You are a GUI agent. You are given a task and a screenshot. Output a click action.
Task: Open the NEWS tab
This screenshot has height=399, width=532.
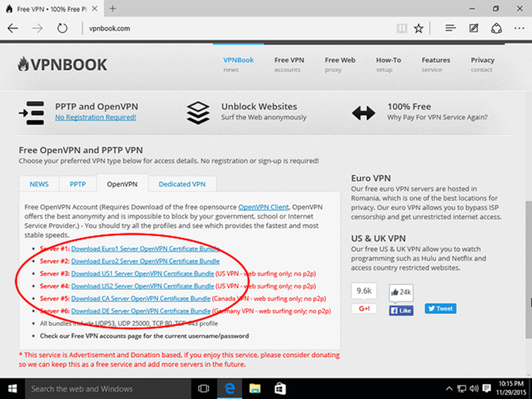tap(39, 184)
